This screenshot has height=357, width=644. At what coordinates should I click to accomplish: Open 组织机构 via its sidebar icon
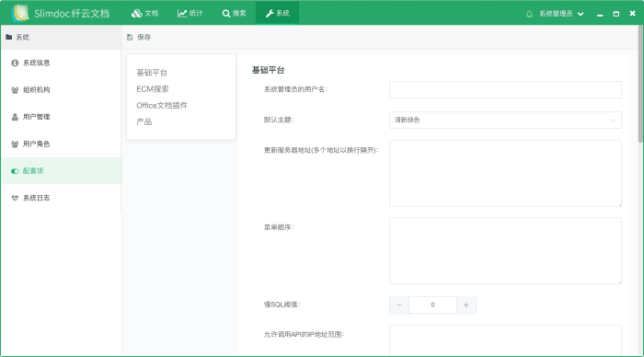[15, 90]
